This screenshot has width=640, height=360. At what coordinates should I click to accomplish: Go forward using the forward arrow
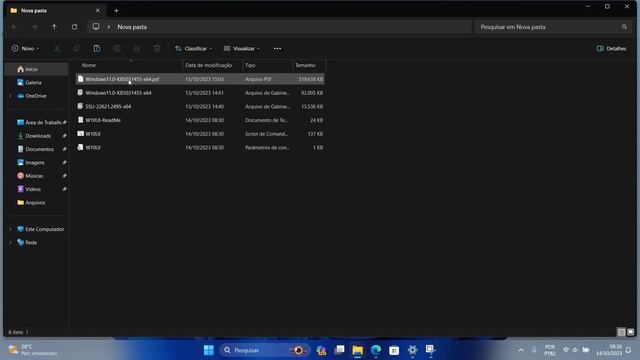click(x=34, y=27)
